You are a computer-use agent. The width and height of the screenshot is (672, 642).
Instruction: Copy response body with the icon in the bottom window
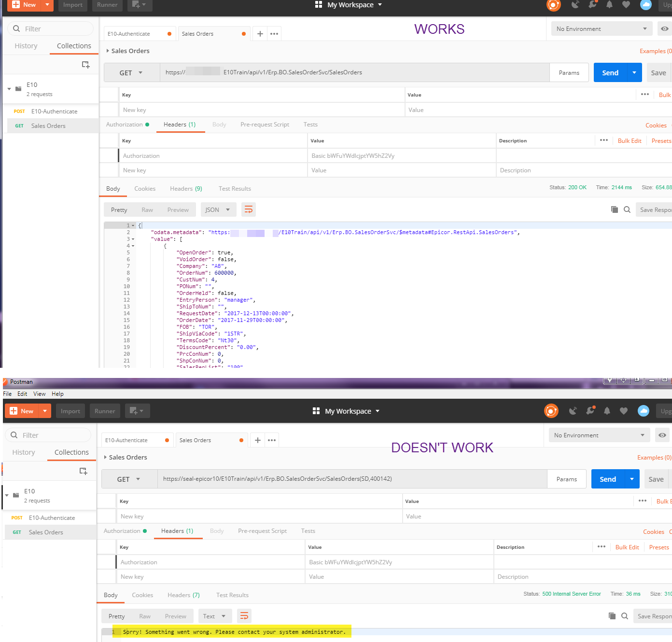point(612,616)
